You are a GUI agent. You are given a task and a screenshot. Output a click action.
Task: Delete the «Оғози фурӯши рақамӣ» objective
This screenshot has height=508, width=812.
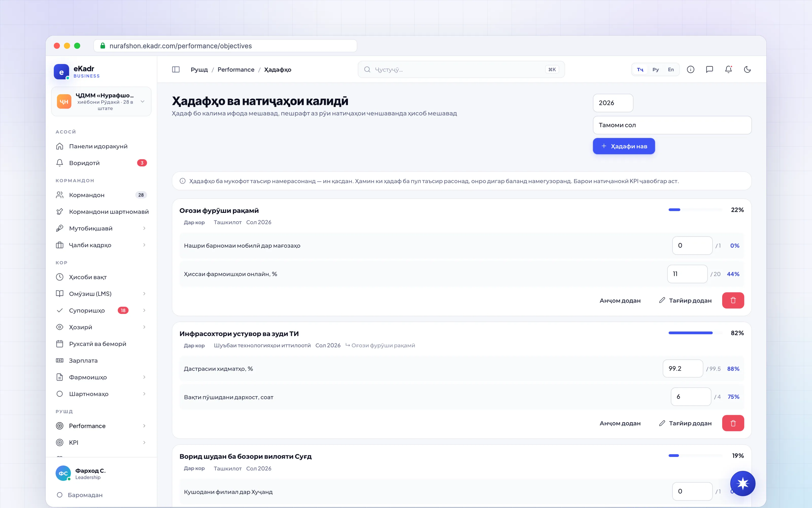[733, 300]
